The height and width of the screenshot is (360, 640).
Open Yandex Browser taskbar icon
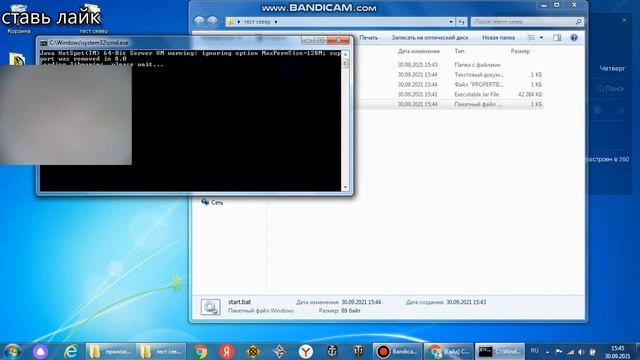(x=306, y=351)
